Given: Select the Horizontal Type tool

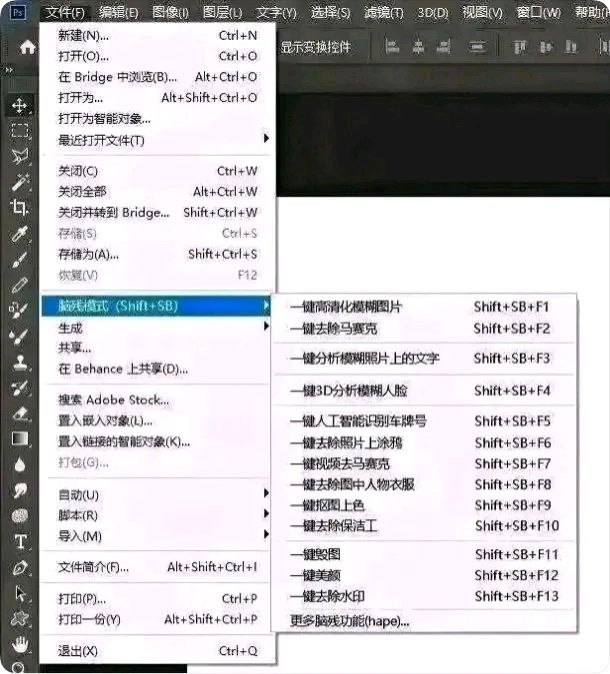Looking at the screenshot, I should pyautogui.click(x=20, y=542).
